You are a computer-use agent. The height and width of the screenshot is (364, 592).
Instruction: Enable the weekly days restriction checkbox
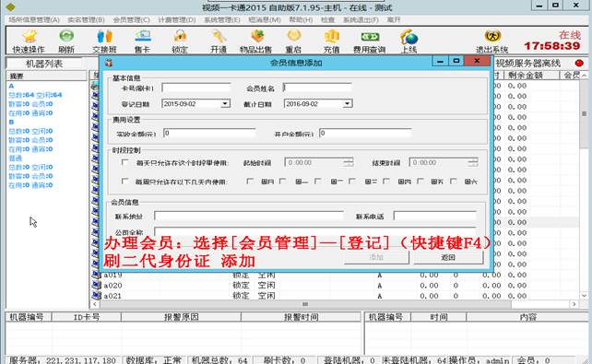tap(124, 182)
